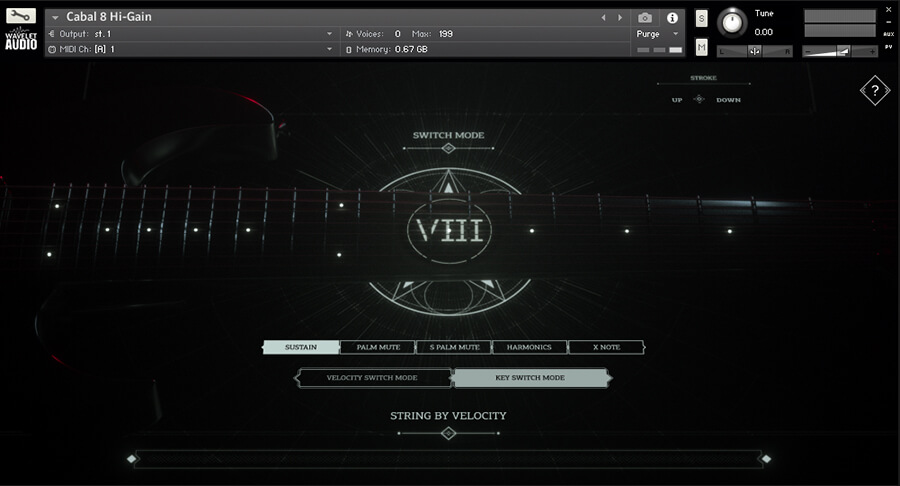Select the Harmonics articulation tab
The image size is (900, 486).
tap(529, 347)
